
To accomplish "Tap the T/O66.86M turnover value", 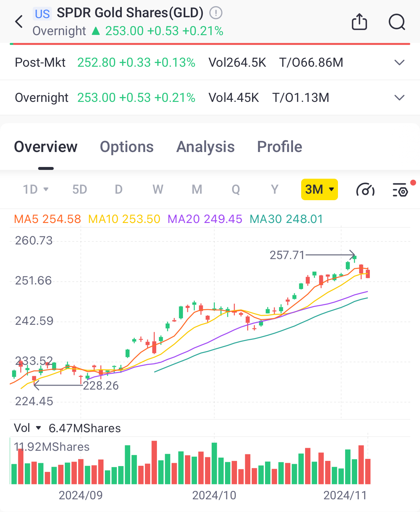I will (x=311, y=62).
